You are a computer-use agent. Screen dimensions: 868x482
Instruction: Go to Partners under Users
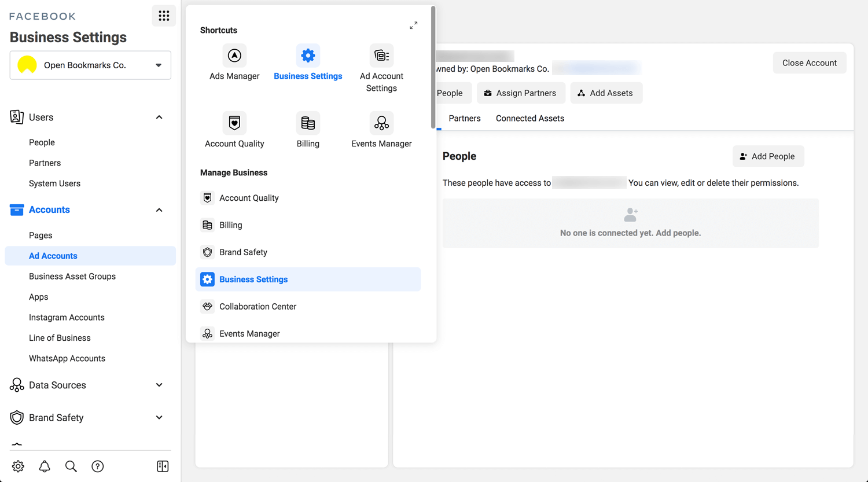45,163
